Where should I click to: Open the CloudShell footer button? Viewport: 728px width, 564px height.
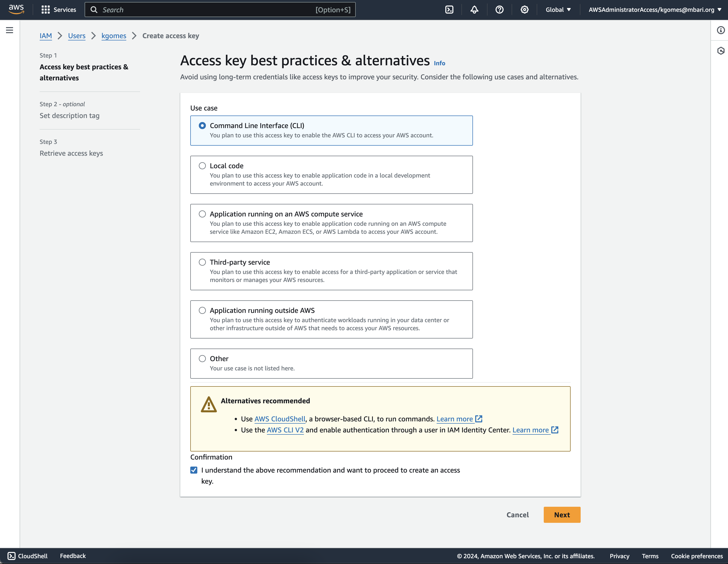tap(28, 556)
